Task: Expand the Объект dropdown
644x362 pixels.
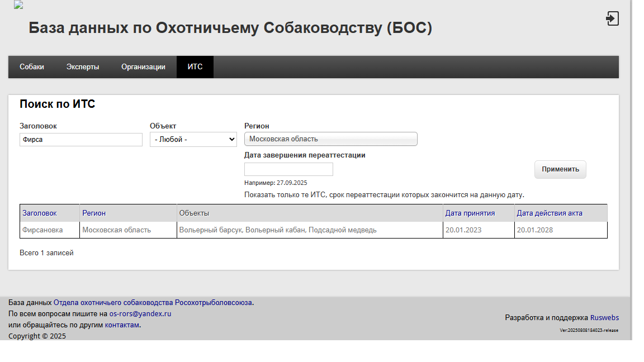Action: (193, 140)
